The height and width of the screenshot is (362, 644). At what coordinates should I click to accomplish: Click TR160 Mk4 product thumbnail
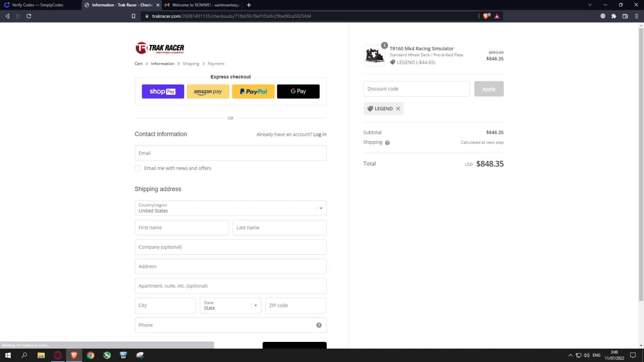(374, 56)
